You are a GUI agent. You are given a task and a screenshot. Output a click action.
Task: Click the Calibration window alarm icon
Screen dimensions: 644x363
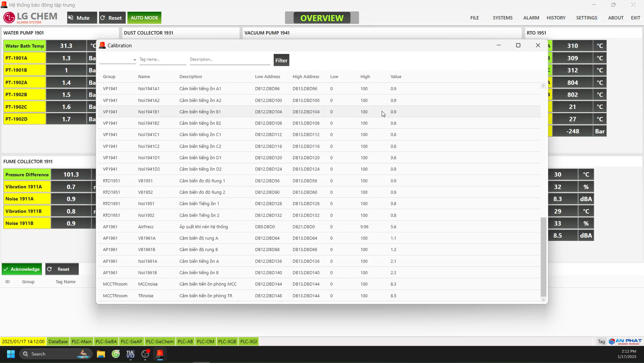(102, 46)
